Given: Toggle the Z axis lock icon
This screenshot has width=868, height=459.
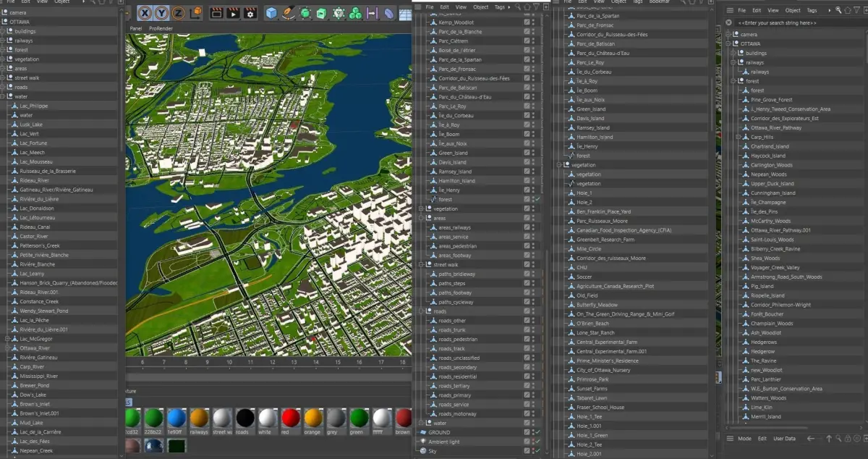Looking at the screenshot, I should [x=177, y=12].
